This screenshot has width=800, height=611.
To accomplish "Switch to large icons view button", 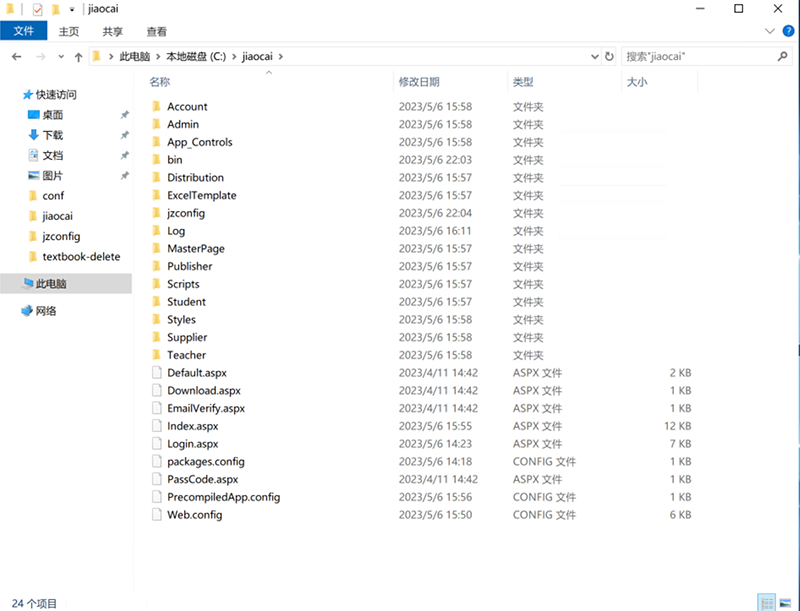I will [x=786, y=603].
